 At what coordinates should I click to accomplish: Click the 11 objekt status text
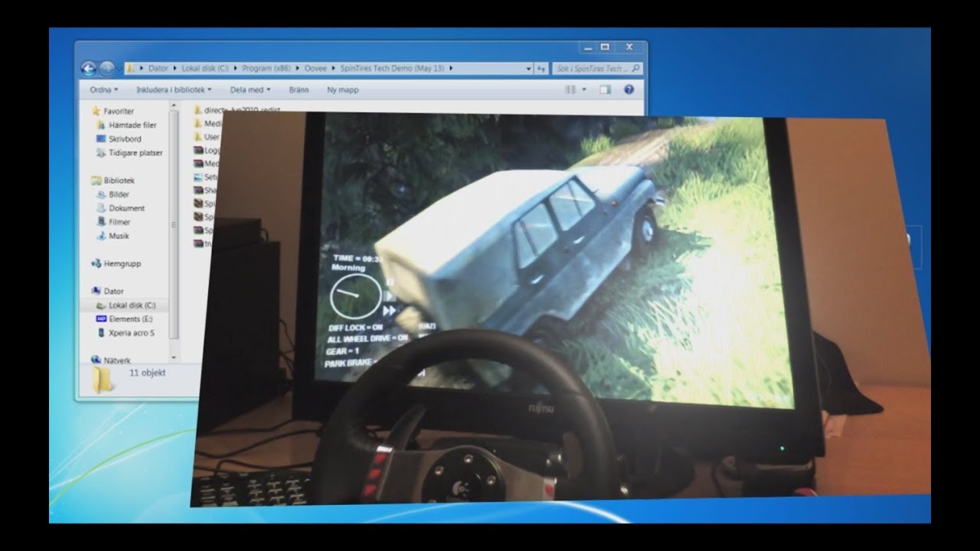[147, 373]
